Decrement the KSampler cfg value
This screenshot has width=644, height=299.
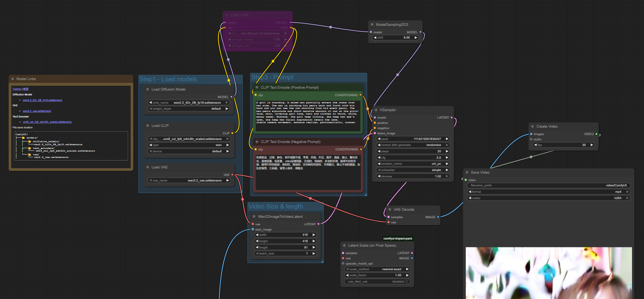(x=379, y=158)
